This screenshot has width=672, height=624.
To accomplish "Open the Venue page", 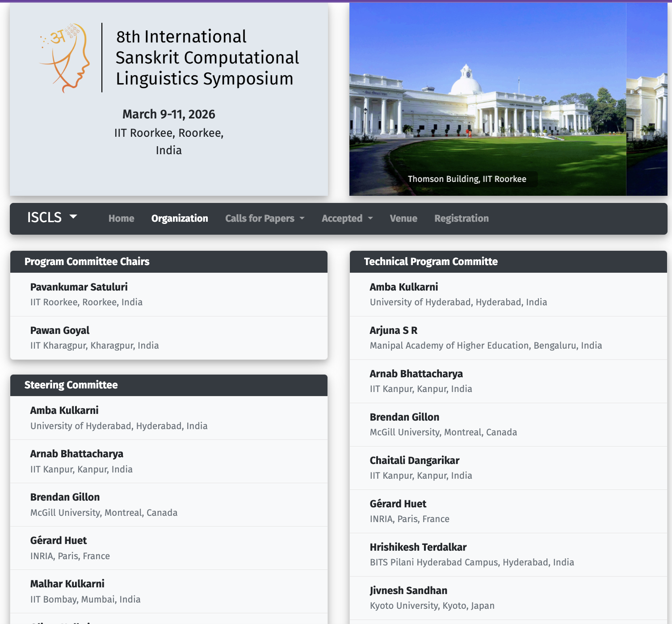I will 403,219.
